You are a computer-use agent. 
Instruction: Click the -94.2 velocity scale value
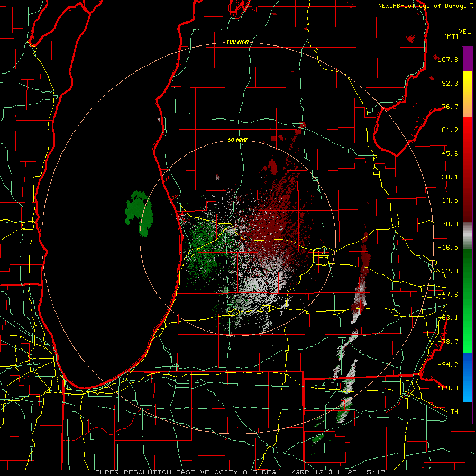(448, 364)
